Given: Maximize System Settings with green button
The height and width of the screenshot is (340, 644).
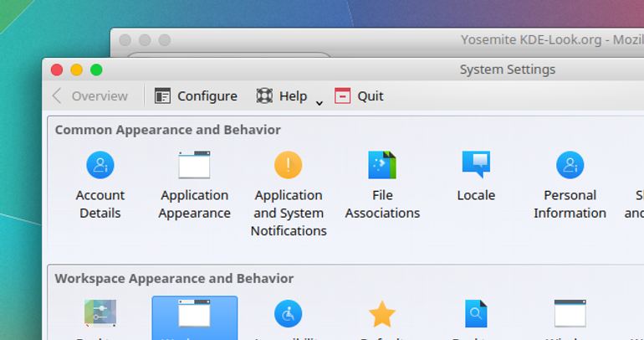Looking at the screenshot, I should (x=96, y=70).
